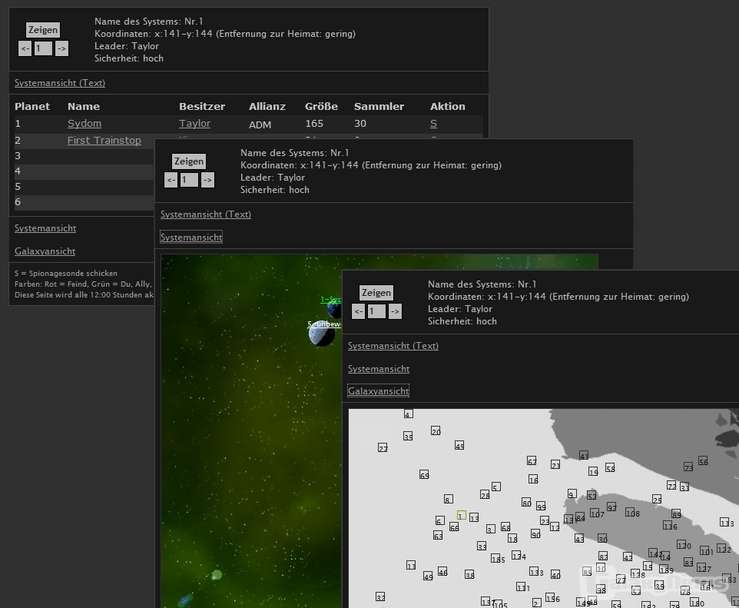Select size value 165
The height and width of the screenshot is (608, 739).
click(x=314, y=123)
